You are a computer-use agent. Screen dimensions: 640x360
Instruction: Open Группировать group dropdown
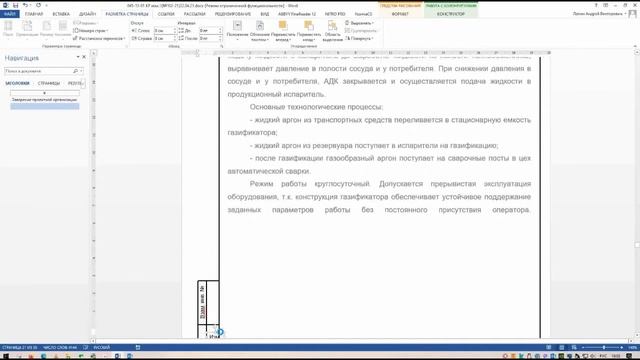[361, 31]
